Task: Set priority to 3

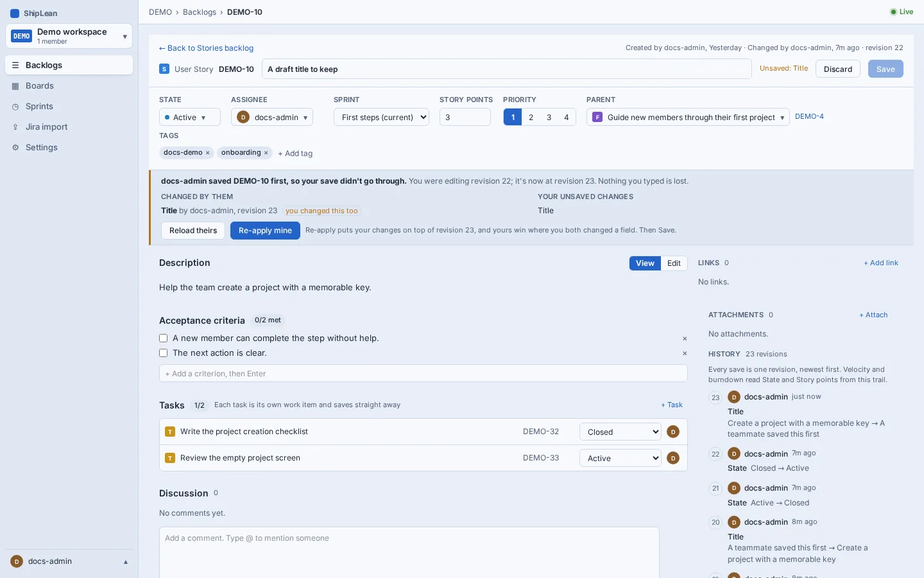Action: click(x=549, y=117)
